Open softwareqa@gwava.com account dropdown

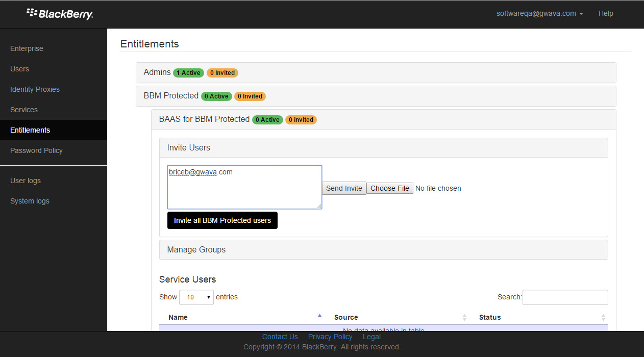539,14
